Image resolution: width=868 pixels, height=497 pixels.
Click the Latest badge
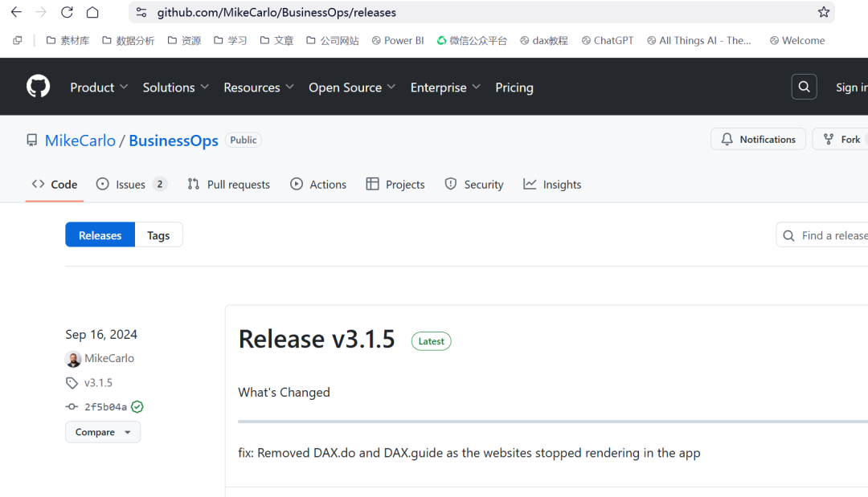pyautogui.click(x=432, y=341)
